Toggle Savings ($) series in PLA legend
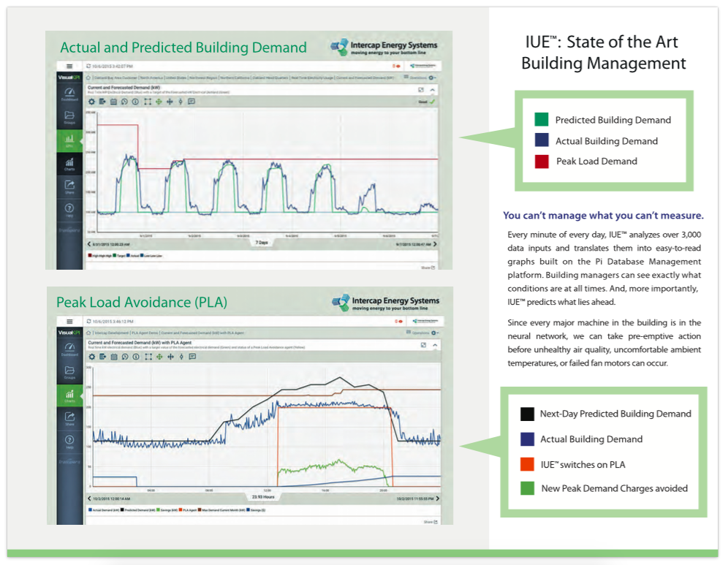 coord(256,509)
